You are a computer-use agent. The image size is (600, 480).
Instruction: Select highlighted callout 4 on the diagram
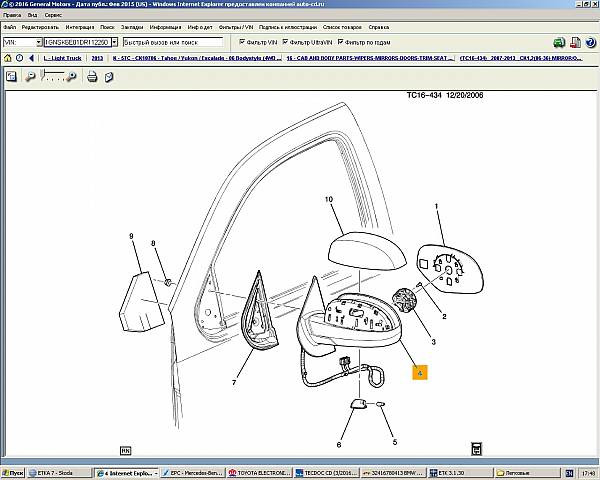pyautogui.click(x=420, y=372)
